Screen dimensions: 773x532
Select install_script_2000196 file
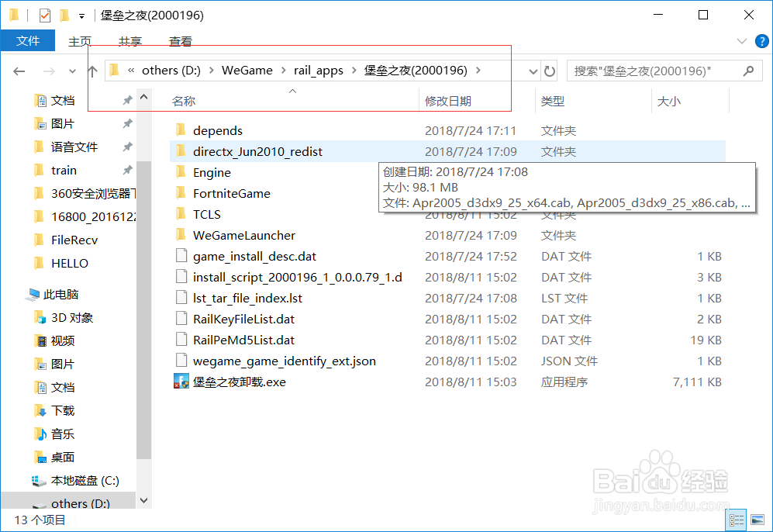[297, 277]
